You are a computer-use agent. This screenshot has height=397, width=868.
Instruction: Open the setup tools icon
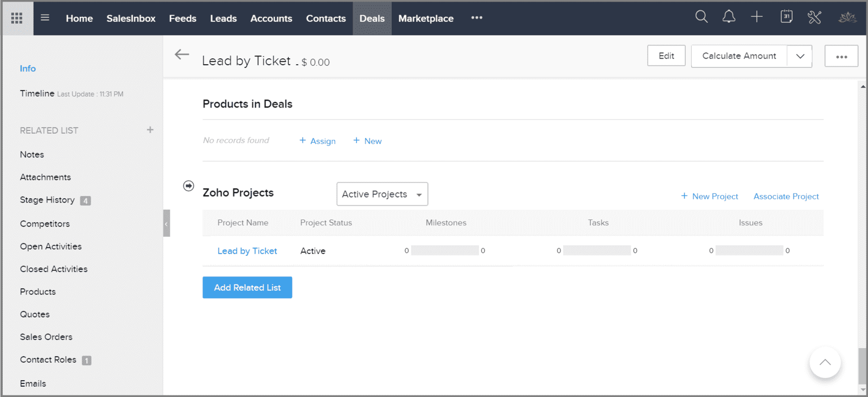click(814, 17)
